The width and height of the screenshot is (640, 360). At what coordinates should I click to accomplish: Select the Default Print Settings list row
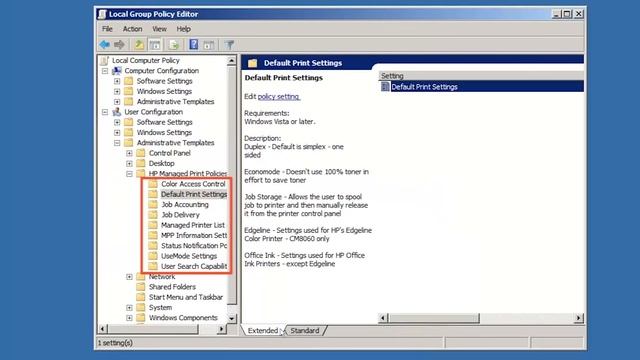[482, 87]
